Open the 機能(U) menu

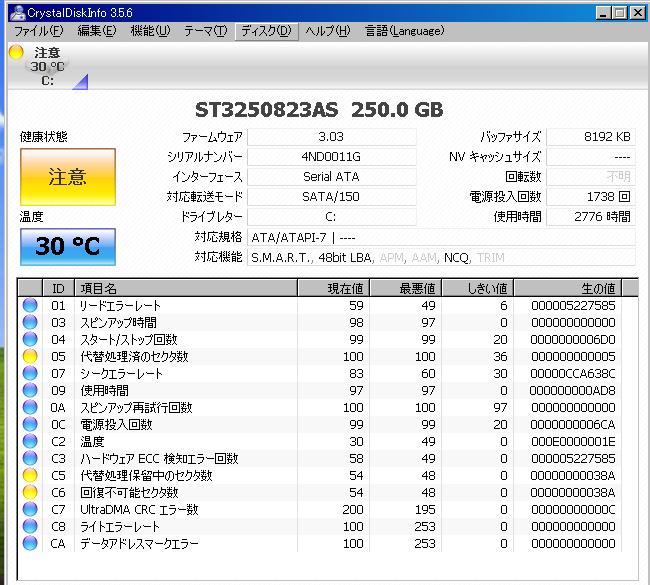pyautogui.click(x=150, y=31)
